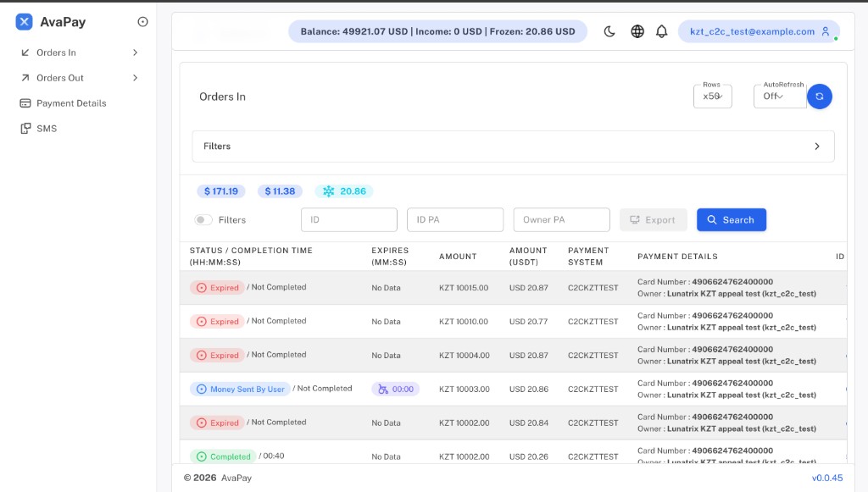Click the balance summary pill

438,31
